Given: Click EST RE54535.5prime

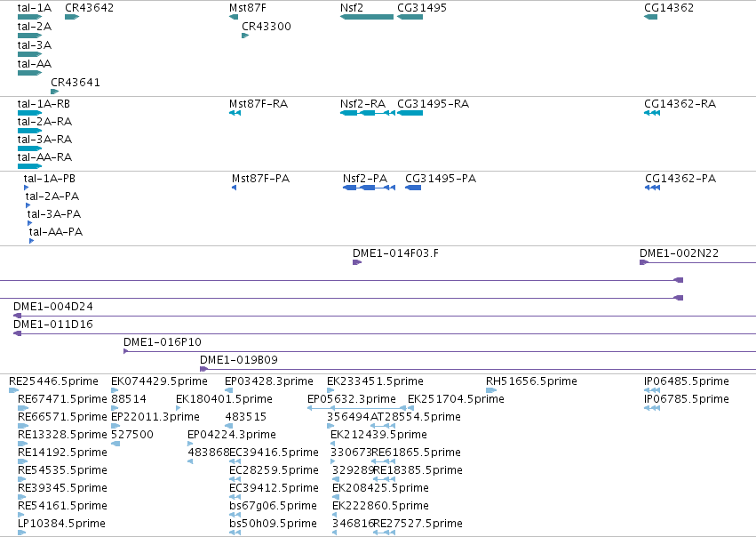Looking at the screenshot, I should coord(62,470).
